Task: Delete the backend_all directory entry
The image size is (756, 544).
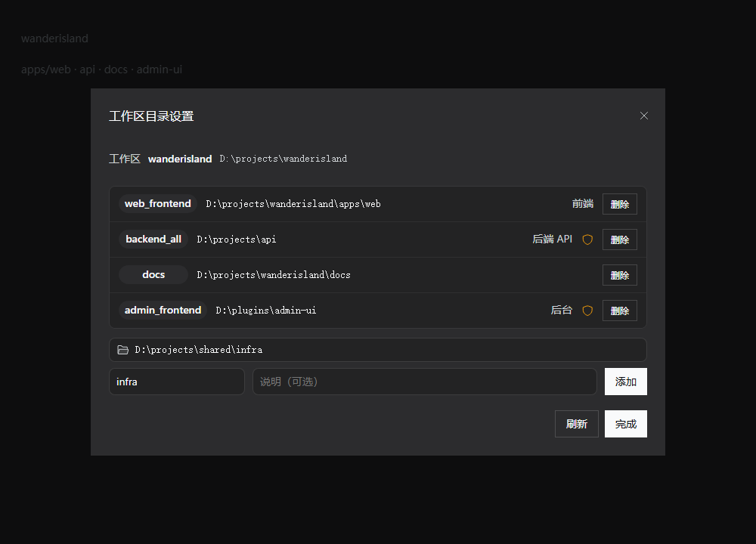Action: pos(620,240)
